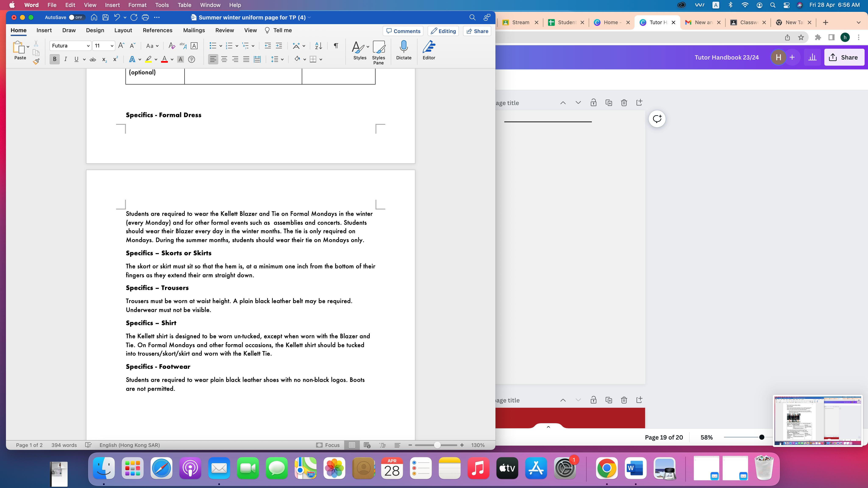This screenshot has width=868, height=488.
Task: Open the Styles Pane
Action: pyautogui.click(x=378, y=52)
